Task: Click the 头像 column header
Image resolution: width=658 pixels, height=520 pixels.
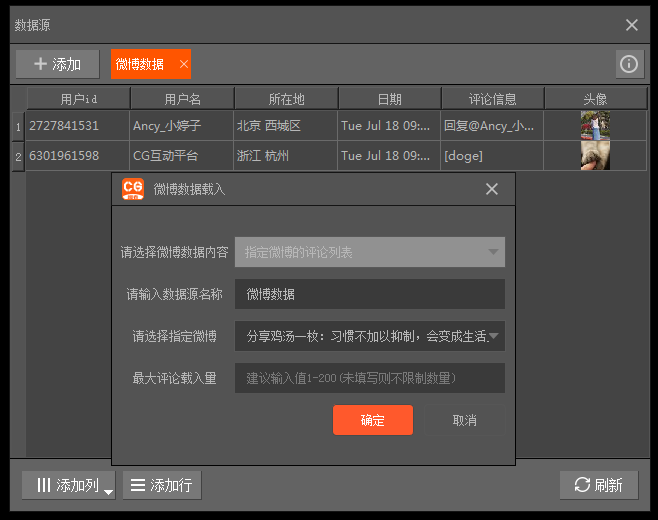Action: tap(595, 99)
